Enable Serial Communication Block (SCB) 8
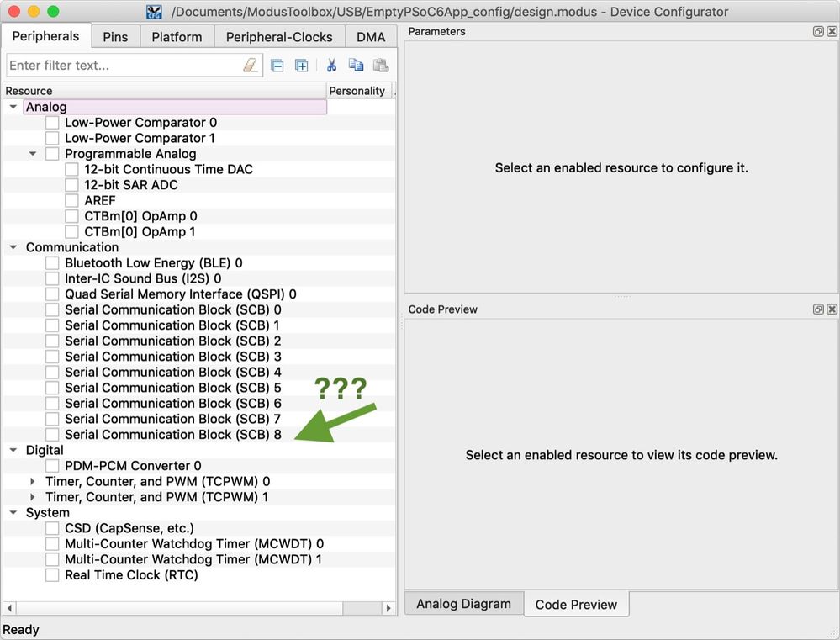The height and width of the screenshot is (640, 840). point(52,435)
